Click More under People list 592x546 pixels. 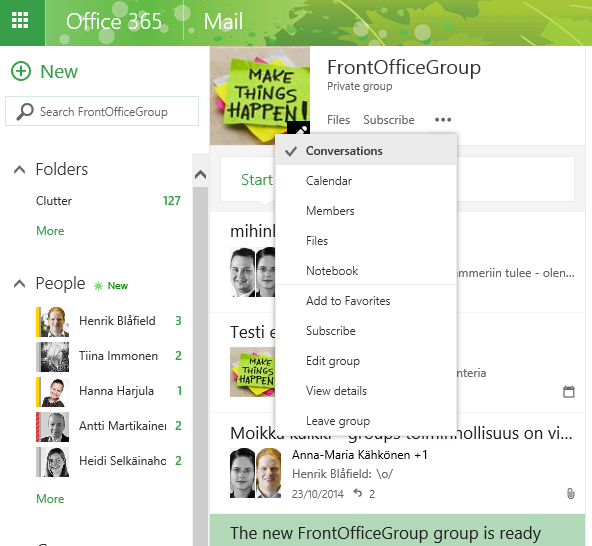pyautogui.click(x=50, y=499)
